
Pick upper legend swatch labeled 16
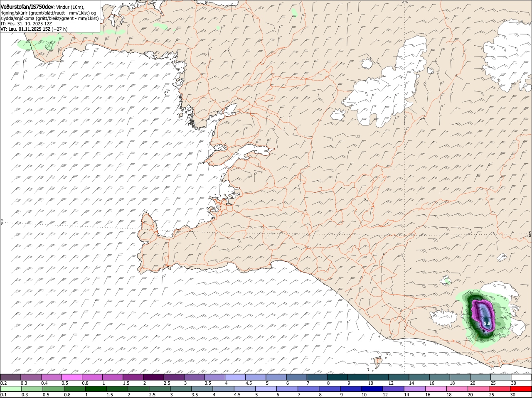440,377
